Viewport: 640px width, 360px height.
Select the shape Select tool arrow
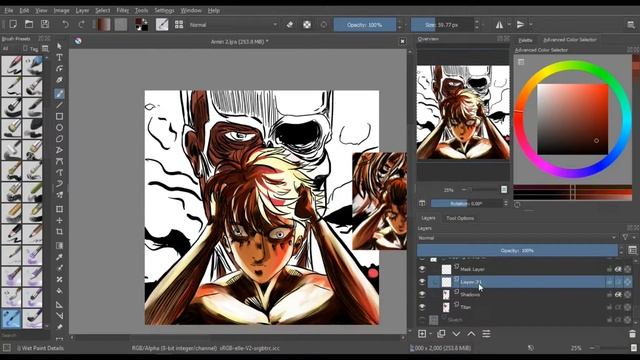tap(60, 46)
